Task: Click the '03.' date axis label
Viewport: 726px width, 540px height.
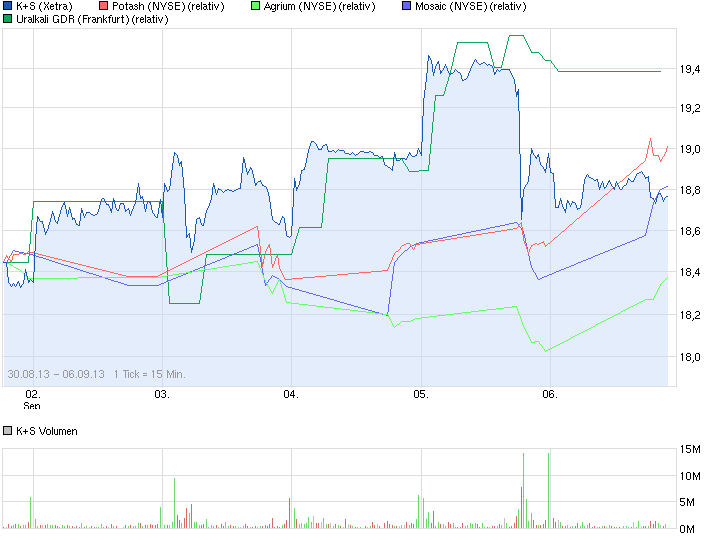Action: coord(162,395)
